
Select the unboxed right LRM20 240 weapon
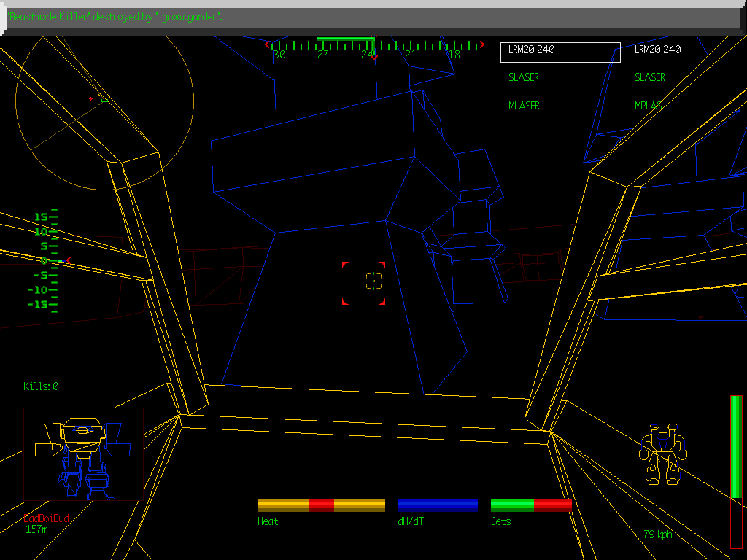pyautogui.click(x=657, y=50)
